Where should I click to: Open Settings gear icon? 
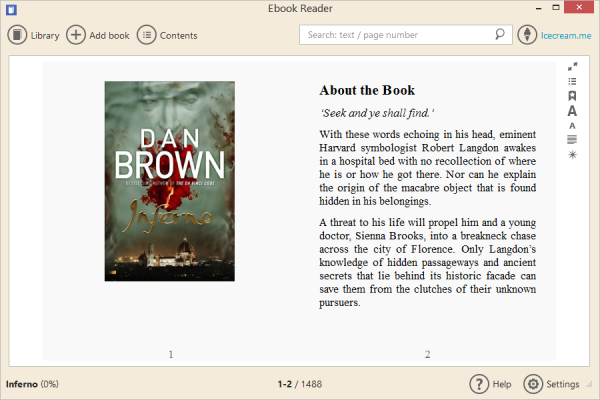click(533, 384)
